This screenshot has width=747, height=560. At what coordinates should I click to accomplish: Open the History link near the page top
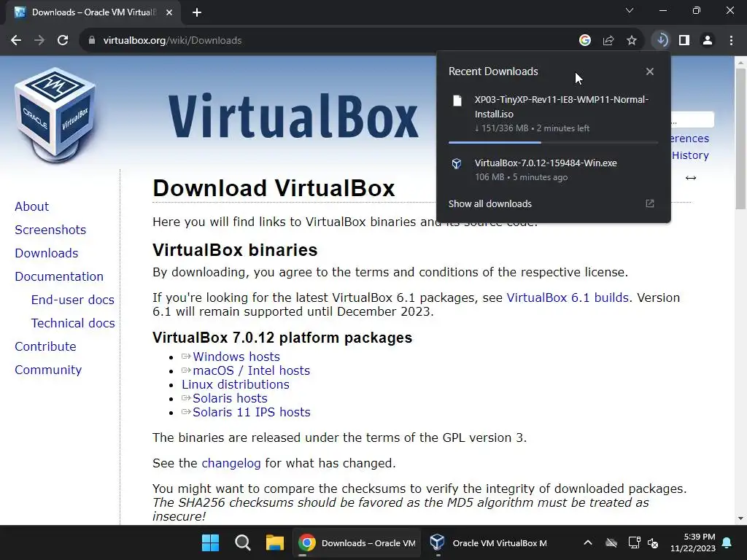pyautogui.click(x=690, y=155)
